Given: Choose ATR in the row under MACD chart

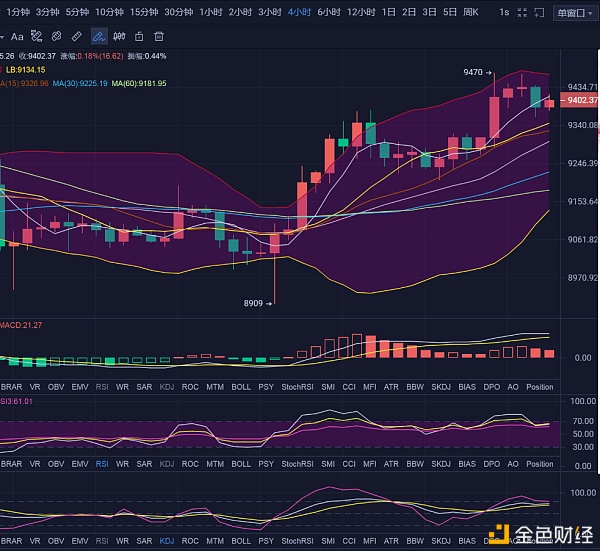Looking at the screenshot, I should pyautogui.click(x=391, y=387).
